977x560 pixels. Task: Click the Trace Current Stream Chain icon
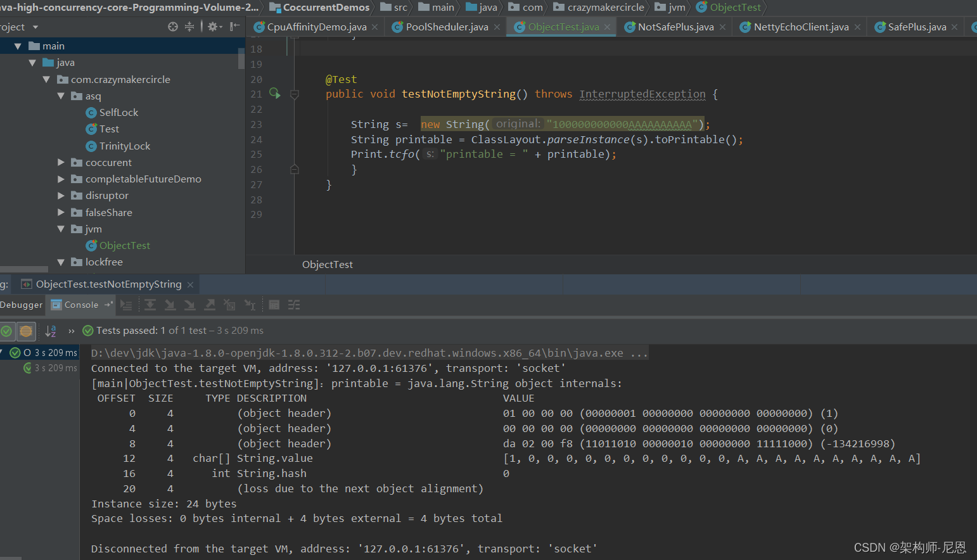(x=294, y=305)
